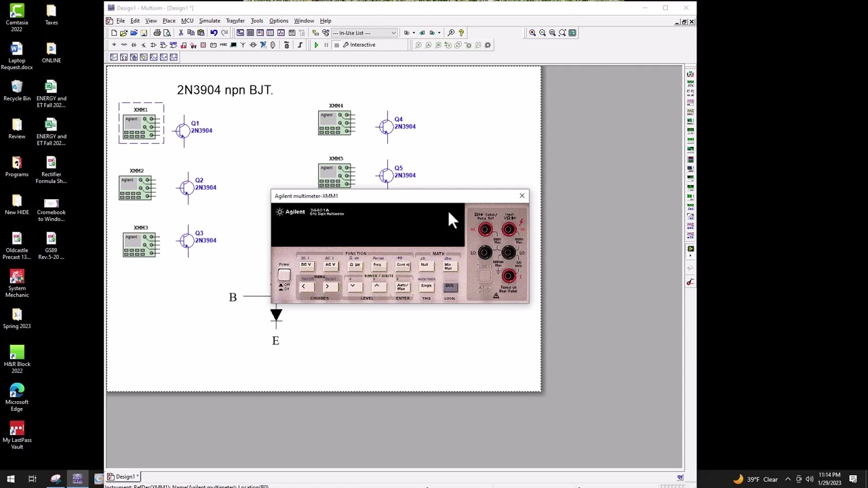
Task: Click the Ω 2W resistance button
Action: [355, 265]
